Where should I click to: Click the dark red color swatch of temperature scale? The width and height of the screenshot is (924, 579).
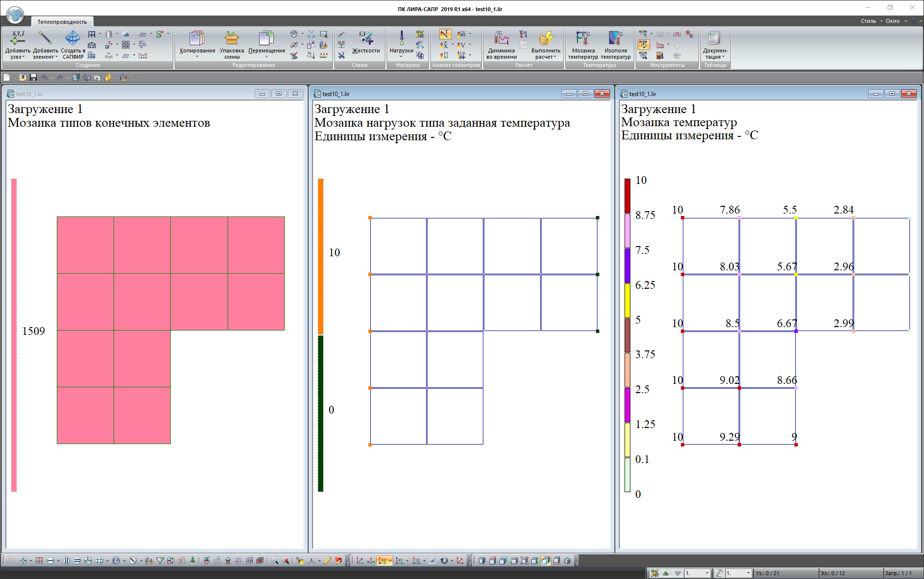click(627, 195)
